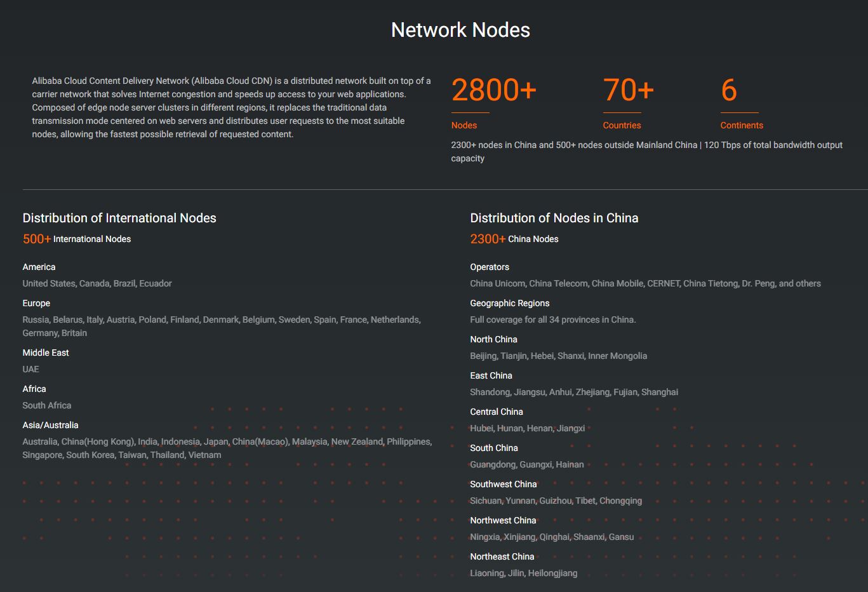Image resolution: width=868 pixels, height=592 pixels.
Task: Click the Hubei, Hunan, Henan, Jiangxi line
Action: coord(528,428)
